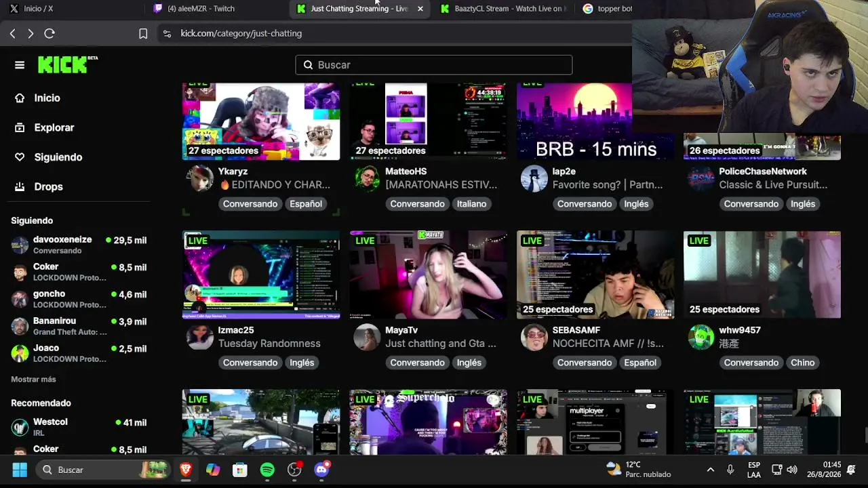The image size is (868, 488).
Task: Open davooxeneize followed channel
Action: 79,245
